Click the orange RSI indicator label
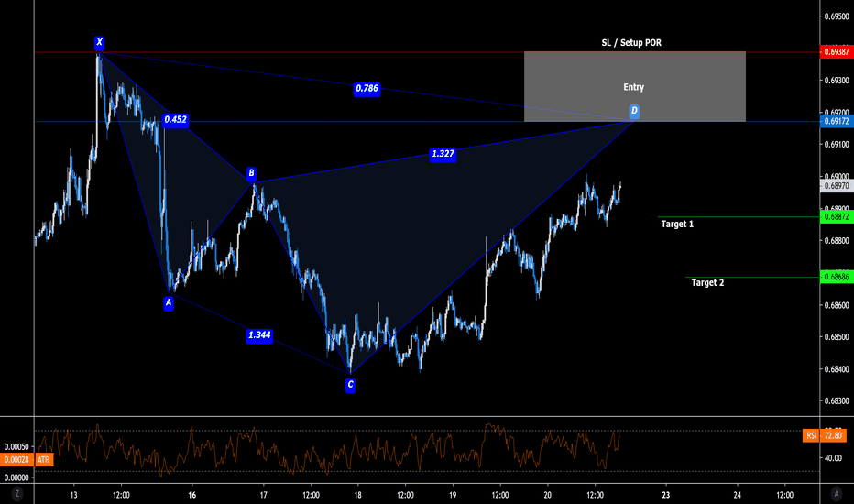The width and height of the screenshot is (854, 504). tap(810, 436)
